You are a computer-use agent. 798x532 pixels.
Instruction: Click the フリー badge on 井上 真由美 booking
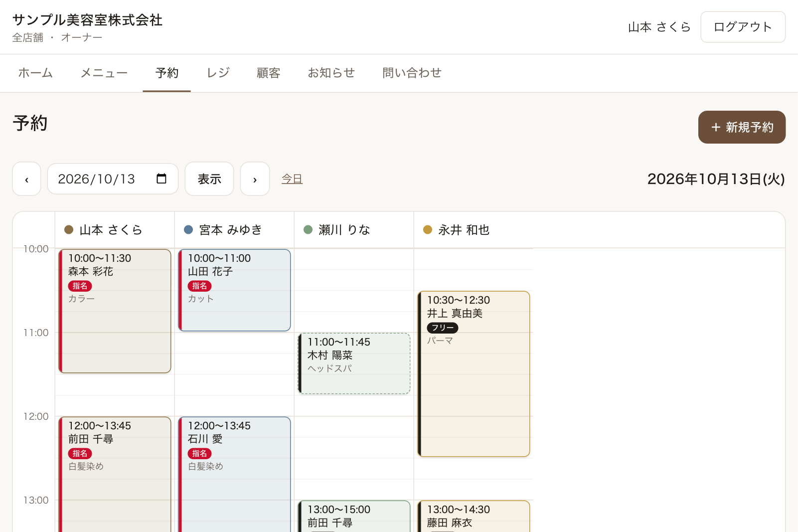pos(443,328)
